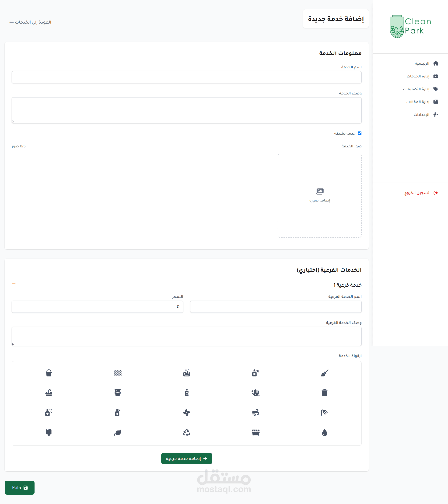Follow العودة إلى الخدمات back link
448x504 pixels.
coord(30,22)
